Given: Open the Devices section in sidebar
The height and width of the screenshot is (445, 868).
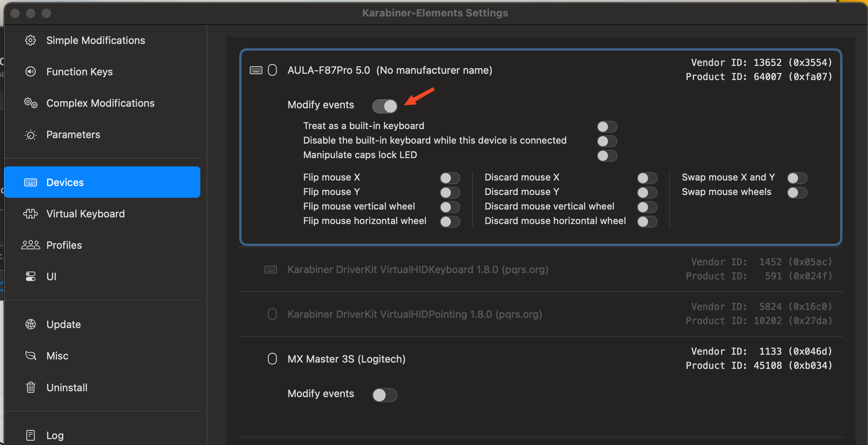Looking at the screenshot, I should click(x=102, y=182).
